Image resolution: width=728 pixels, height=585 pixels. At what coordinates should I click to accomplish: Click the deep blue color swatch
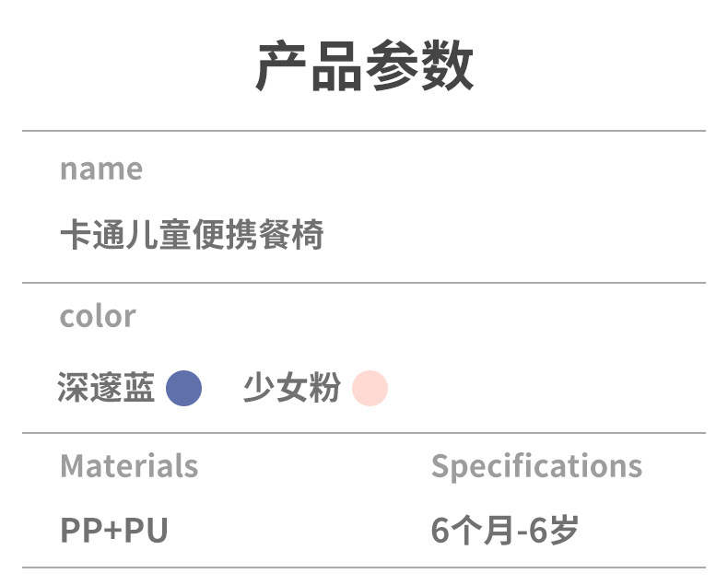[183, 388]
